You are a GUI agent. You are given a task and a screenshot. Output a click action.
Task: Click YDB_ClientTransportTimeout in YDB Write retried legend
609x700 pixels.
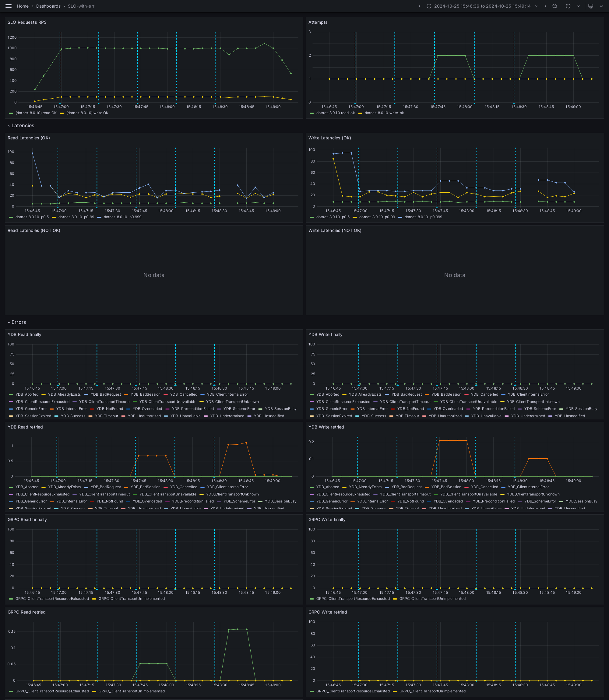[x=405, y=495]
